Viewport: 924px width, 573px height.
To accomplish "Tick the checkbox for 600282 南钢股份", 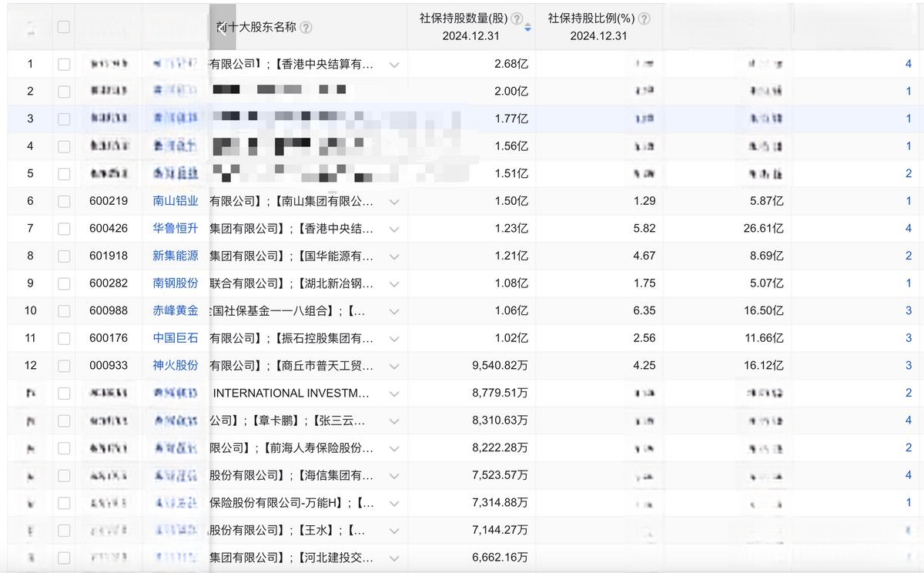I will tap(64, 283).
